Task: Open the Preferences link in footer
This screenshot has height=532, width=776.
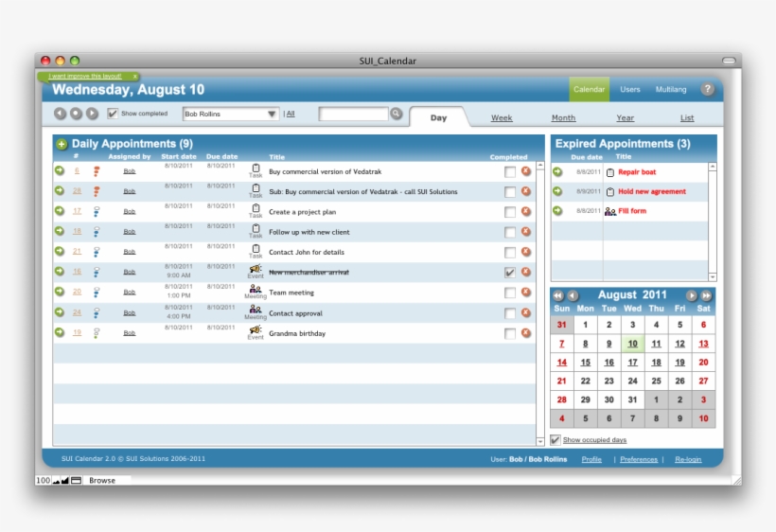Action: click(639, 459)
